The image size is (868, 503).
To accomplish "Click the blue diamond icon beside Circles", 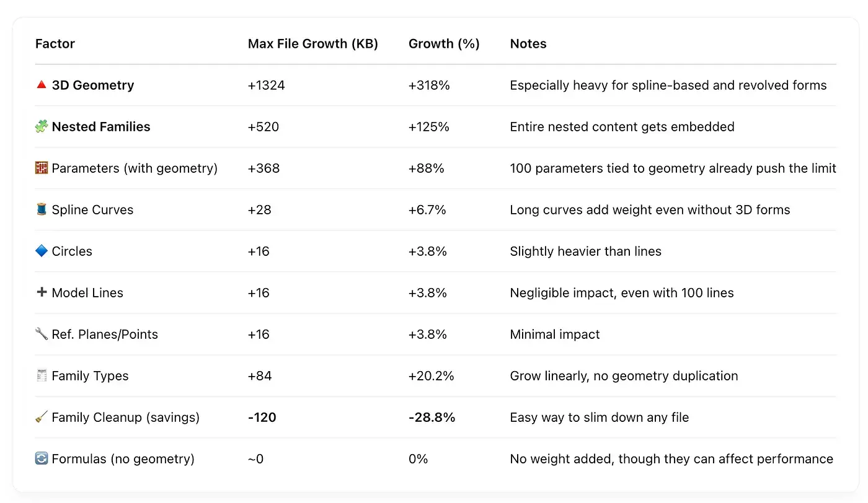I will pos(42,251).
